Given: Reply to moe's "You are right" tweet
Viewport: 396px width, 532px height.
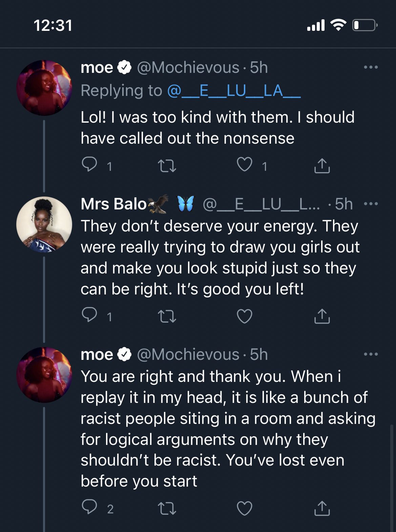Looking at the screenshot, I should (x=89, y=508).
